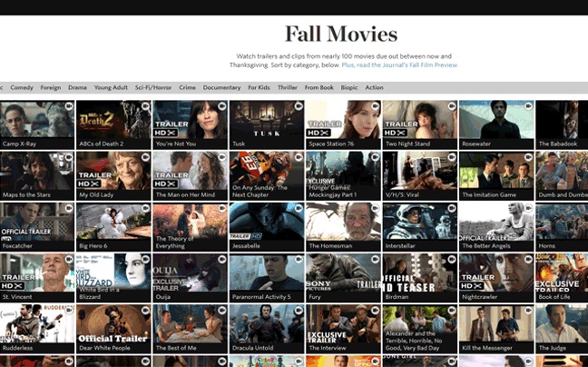The height and width of the screenshot is (367, 588).
Task: Filter movies by Comedy category
Action: pos(22,87)
